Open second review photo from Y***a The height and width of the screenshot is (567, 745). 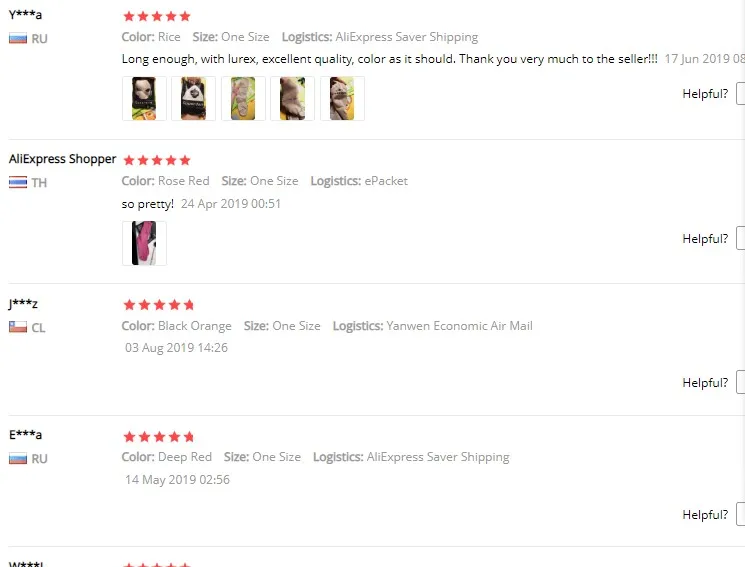tap(193, 98)
